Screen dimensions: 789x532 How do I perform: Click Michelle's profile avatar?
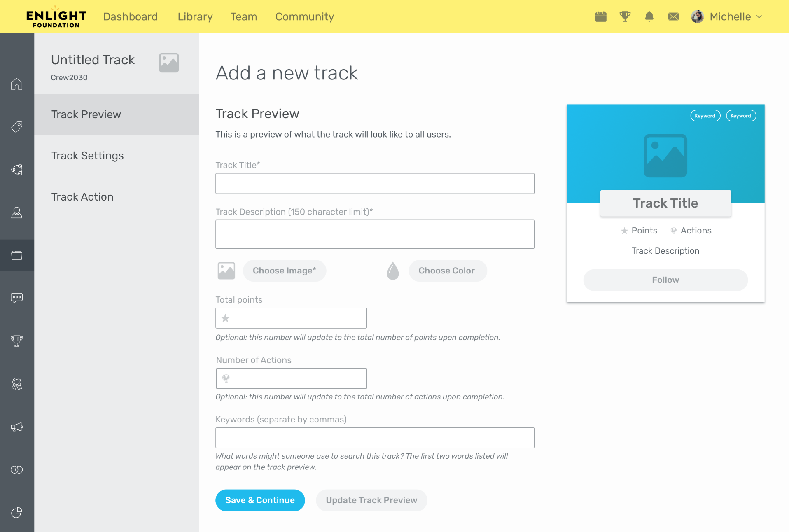click(698, 16)
